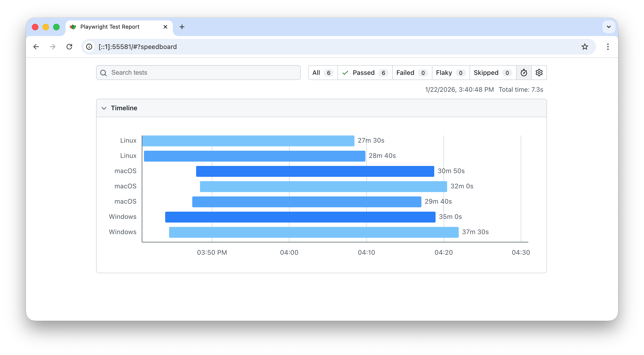
Task: Go back to the previous page
Action: [36, 47]
